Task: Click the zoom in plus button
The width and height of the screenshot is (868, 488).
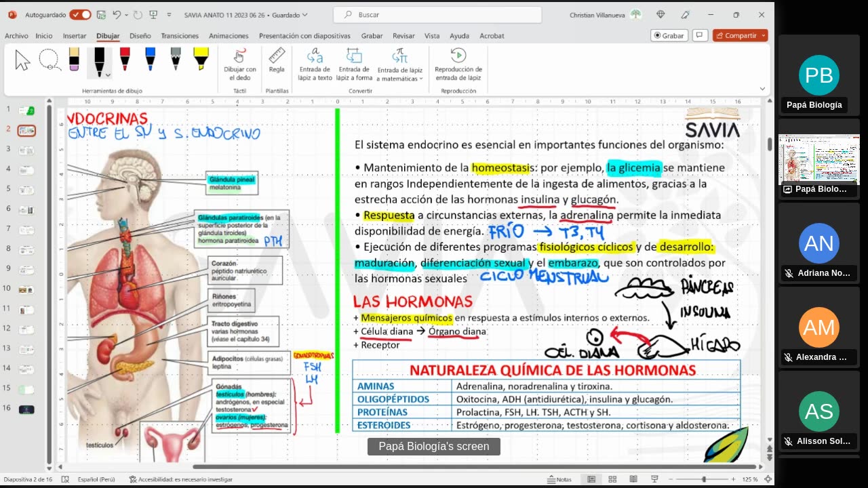Action: coord(733,479)
